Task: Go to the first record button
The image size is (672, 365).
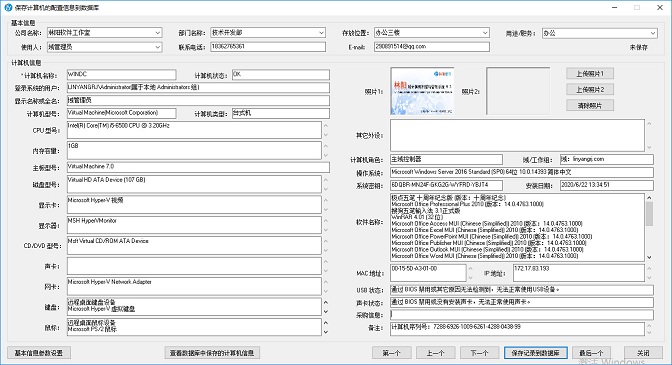Action: click(x=391, y=353)
